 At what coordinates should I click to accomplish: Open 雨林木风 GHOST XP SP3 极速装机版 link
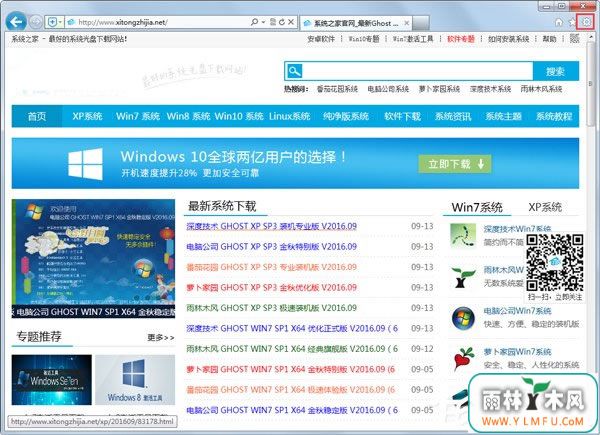pos(272,308)
